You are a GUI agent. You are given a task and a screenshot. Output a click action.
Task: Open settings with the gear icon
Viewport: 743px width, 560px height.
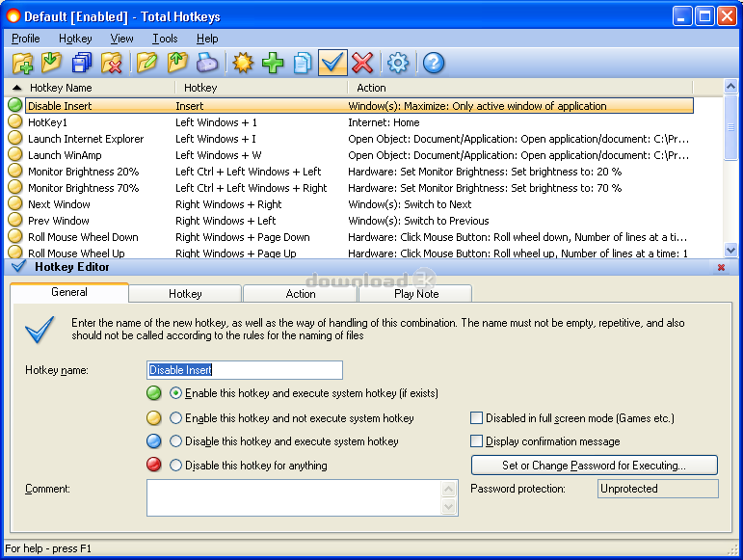click(x=398, y=64)
